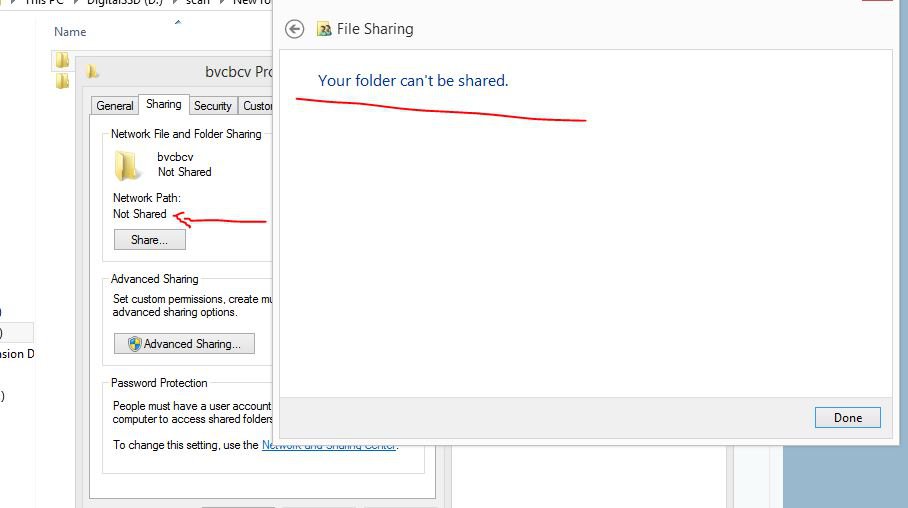The image size is (908, 508).
Task: Go to the Customize tab
Action: click(257, 106)
